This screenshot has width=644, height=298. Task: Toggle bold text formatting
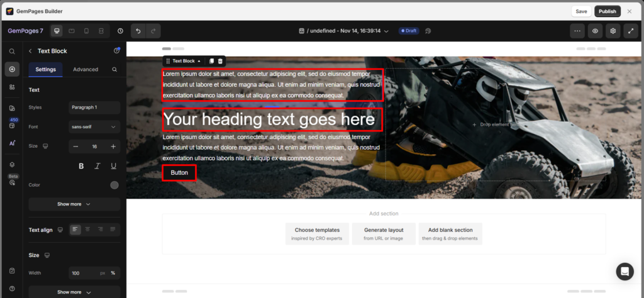pos(81,166)
